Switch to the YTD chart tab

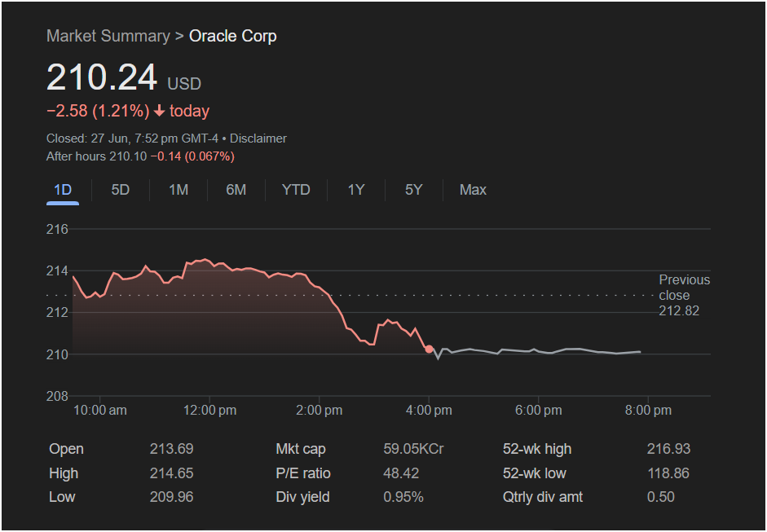[296, 190]
